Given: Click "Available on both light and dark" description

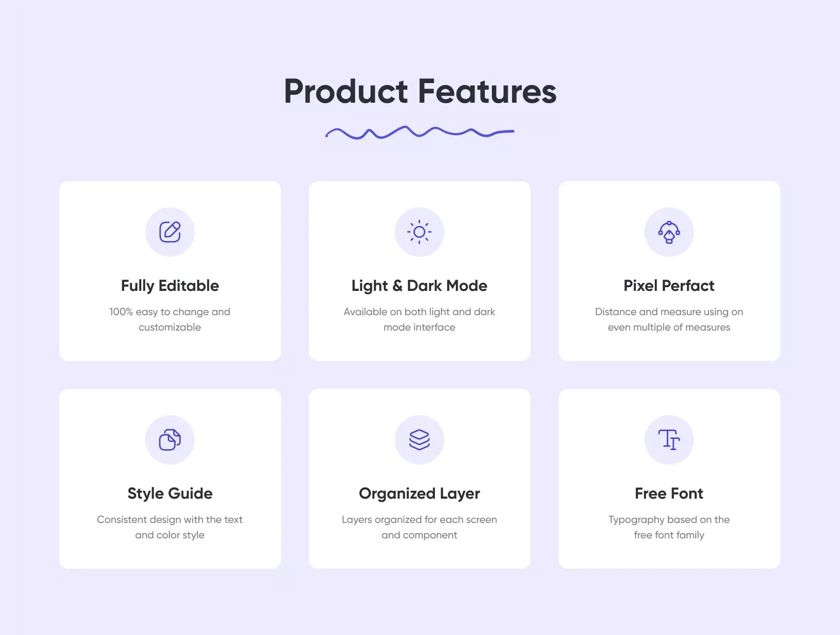Looking at the screenshot, I should (x=419, y=312).
